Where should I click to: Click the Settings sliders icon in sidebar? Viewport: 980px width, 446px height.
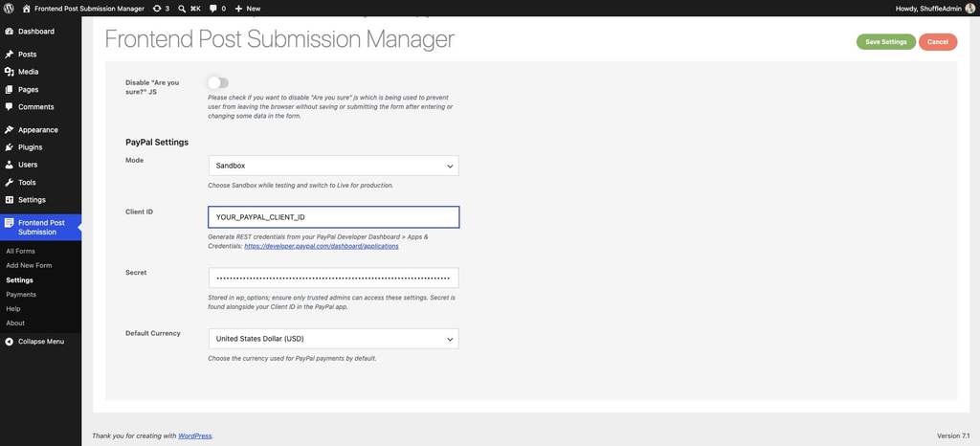9,200
